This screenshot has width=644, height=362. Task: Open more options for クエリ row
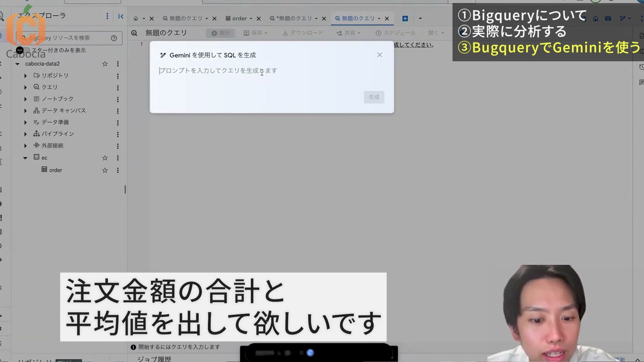point(118,88)
